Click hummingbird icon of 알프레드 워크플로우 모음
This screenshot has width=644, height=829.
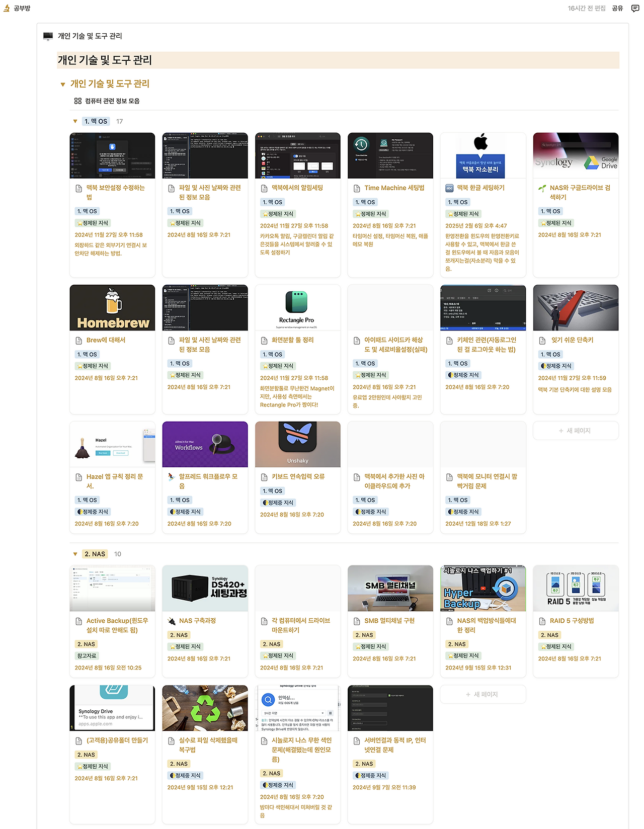pos(171,477)
